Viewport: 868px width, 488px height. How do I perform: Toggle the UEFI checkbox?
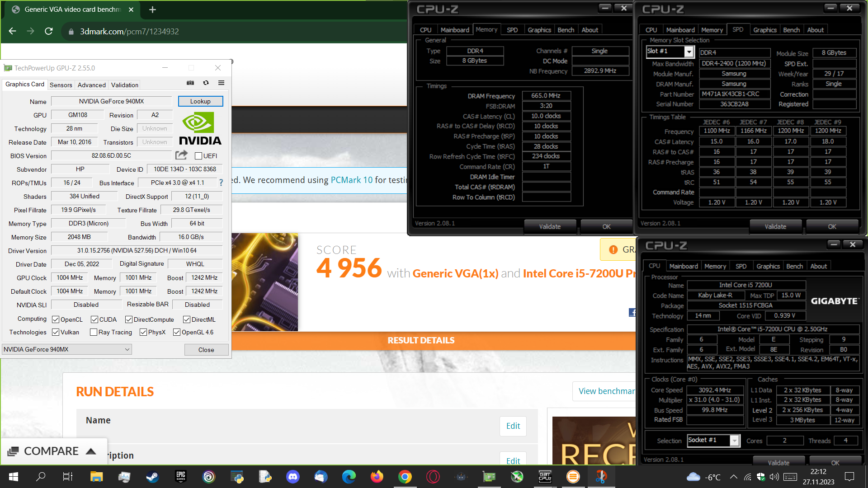tap(198, 156)
